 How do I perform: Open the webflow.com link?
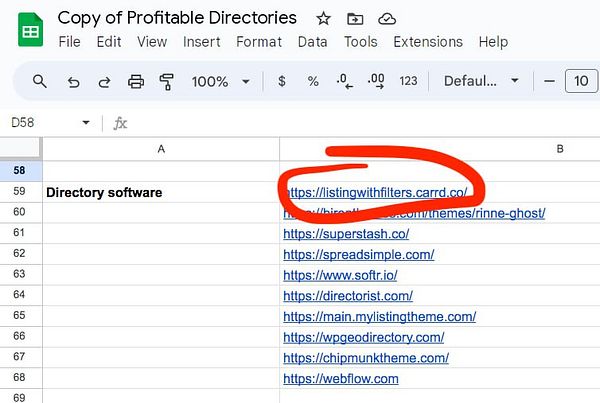[x=341, y=379]
